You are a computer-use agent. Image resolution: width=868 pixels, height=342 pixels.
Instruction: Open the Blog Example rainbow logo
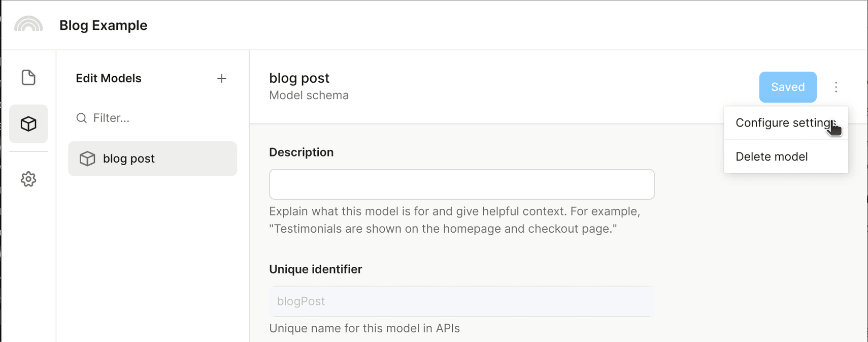tap(29, 23)
